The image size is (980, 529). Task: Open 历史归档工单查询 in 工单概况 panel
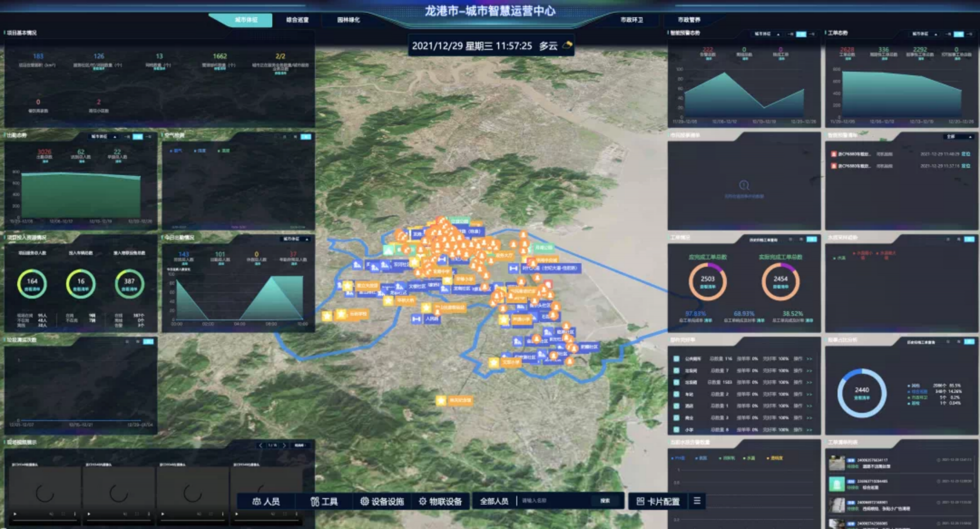(x=764, y=239)
